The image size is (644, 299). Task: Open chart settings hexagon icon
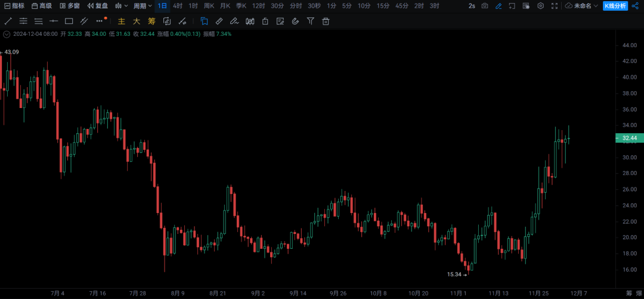tap(540, 6)
